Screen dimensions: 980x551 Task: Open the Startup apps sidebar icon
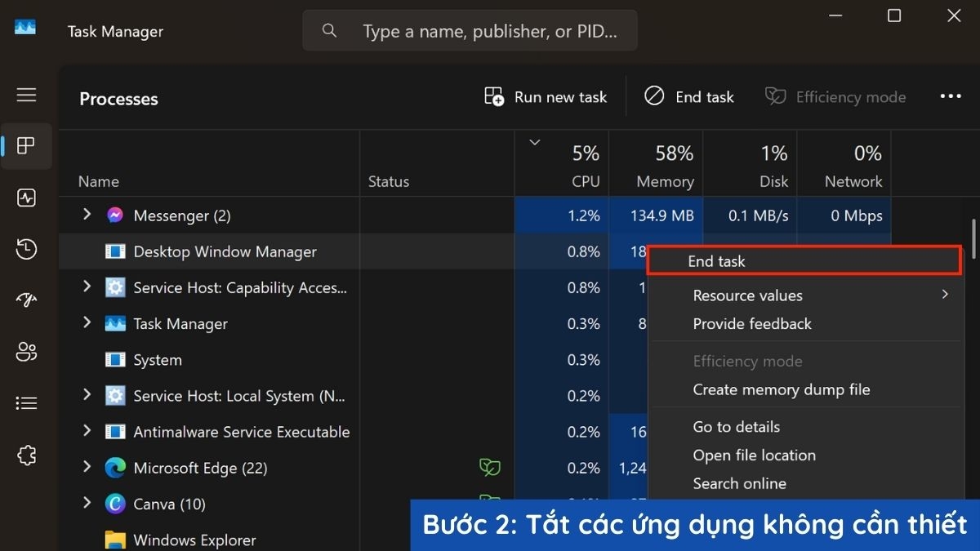pyautogui.click(x=26, y=300)
